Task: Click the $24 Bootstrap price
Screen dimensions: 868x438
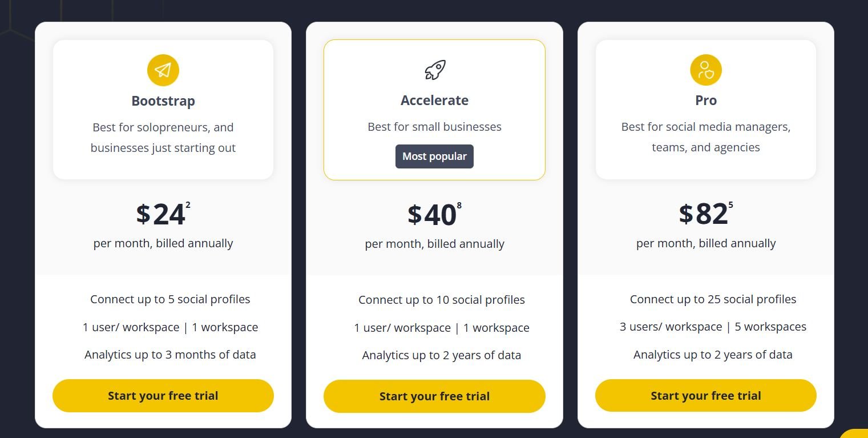Action: 160,215
